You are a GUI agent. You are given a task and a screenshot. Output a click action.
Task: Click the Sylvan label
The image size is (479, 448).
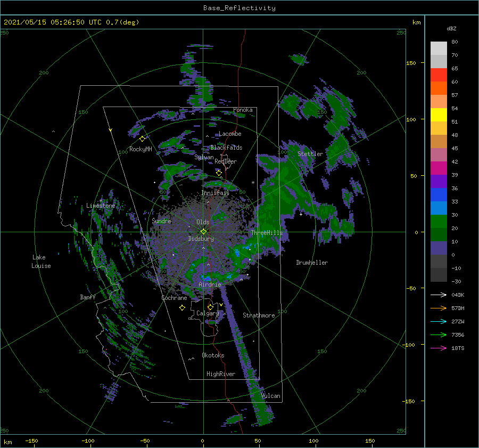coord(204,157)
